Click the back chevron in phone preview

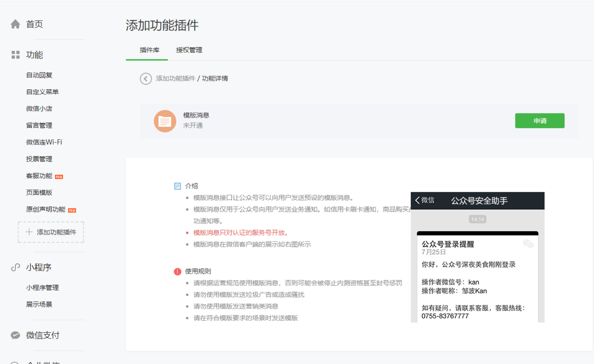[x=417, y=200]
